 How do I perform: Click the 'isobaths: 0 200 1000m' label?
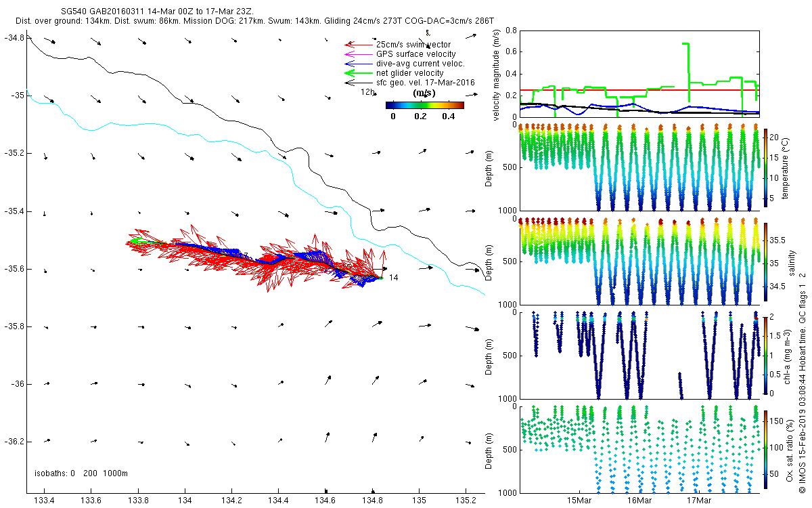click(x=81, y=473)
